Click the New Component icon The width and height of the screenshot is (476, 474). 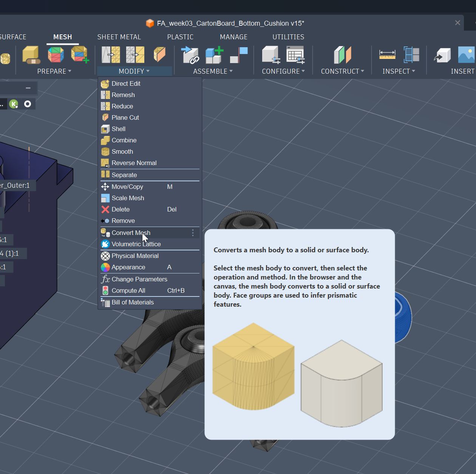(x=214, y=55)
